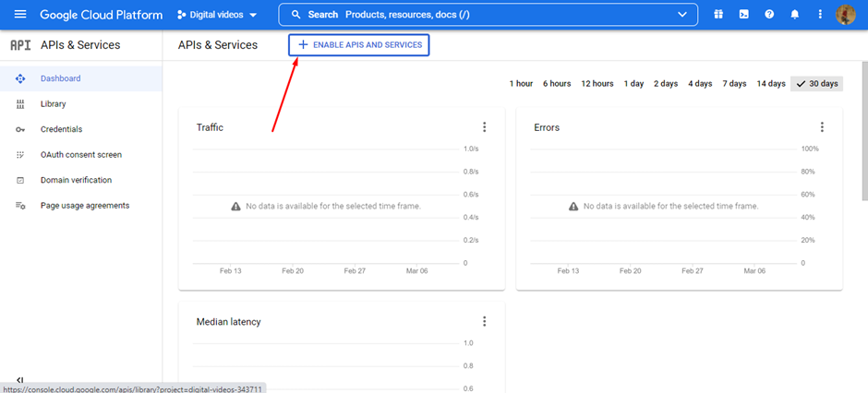This screenshot has height=393, width=868.
Task: Click the Traffic chart no-data warning icon
Action: coord(235,206)
